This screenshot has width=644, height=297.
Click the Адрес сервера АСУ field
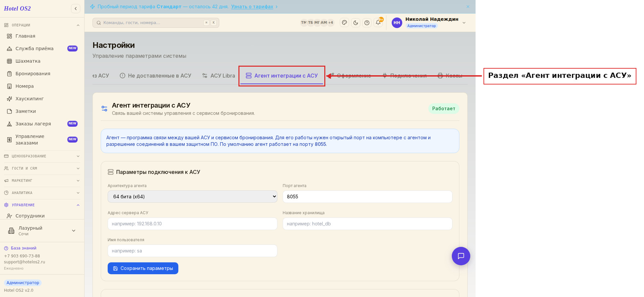pos(192,224)
